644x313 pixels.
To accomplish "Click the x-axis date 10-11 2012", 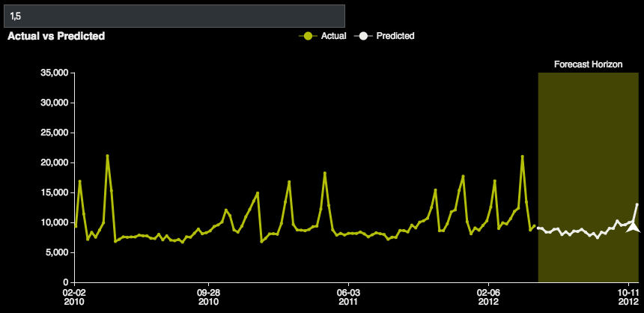I will point(628,297).
